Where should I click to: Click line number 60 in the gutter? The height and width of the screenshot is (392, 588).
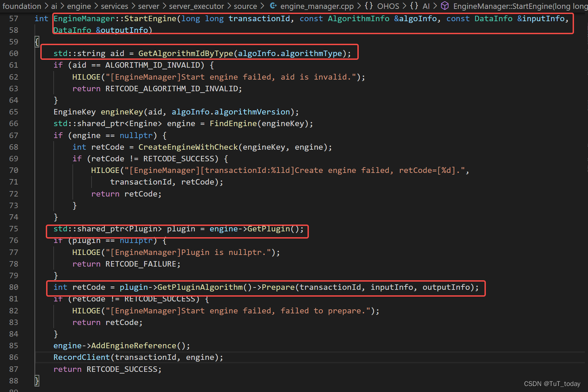coord(13,53)
